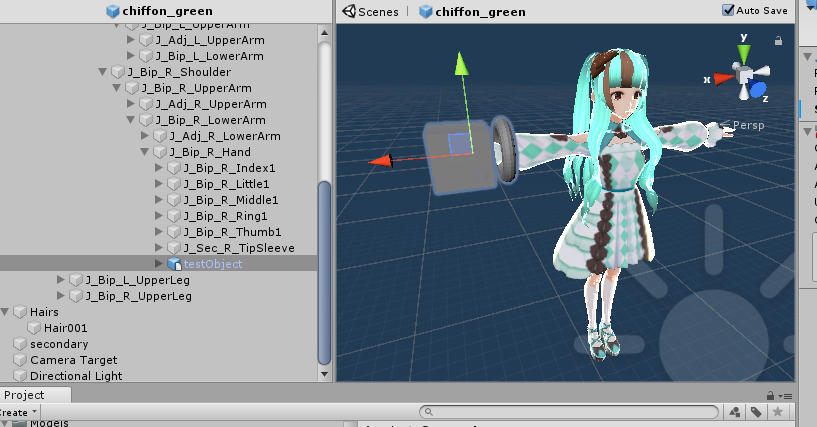Viewport: 817px width, 427px height.
Task: Collapse J_Bip_R_Hand node
Action: coord(145,152)
